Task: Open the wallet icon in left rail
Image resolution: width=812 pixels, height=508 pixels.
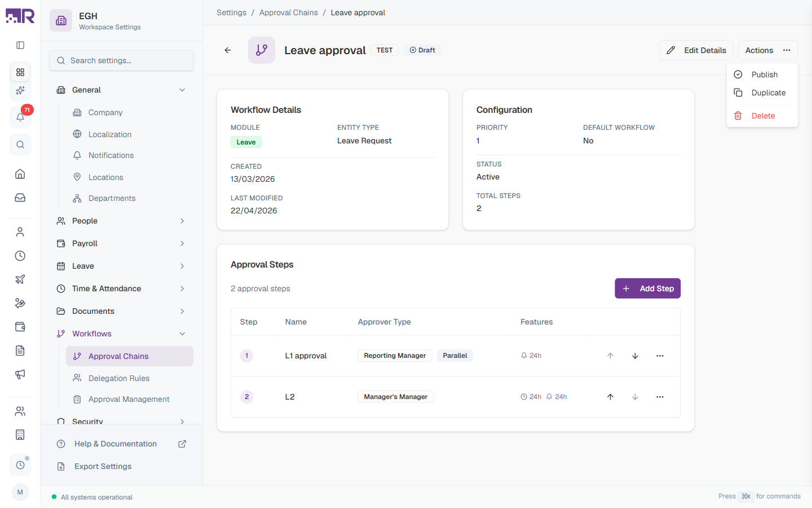Action: pos(20,327)
